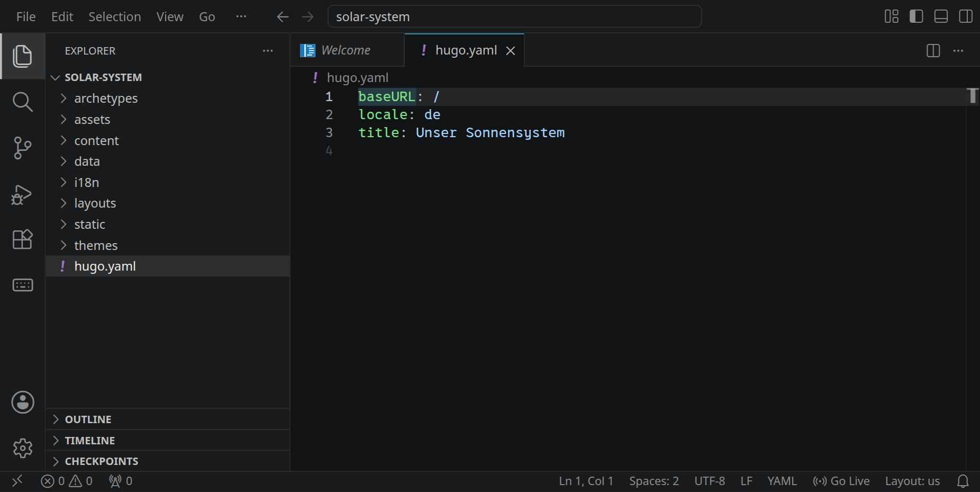The width and height of the screenshot is (980, 492).
Task: Open the Search view
Action: click(22, 102)
